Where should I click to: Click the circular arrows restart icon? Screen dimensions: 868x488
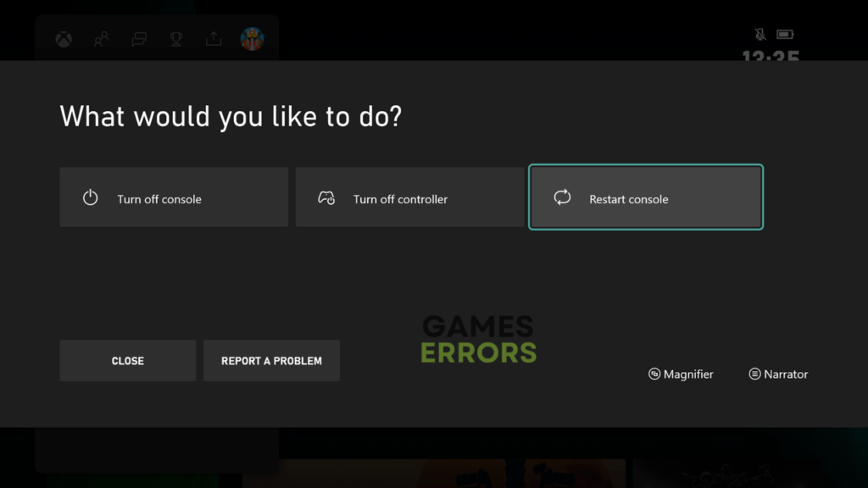pos(562,197)
